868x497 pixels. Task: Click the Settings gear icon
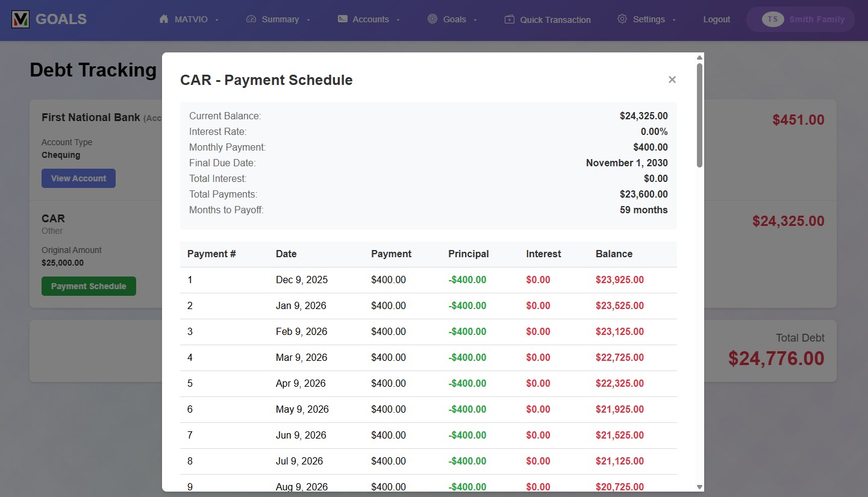point(622,19)
